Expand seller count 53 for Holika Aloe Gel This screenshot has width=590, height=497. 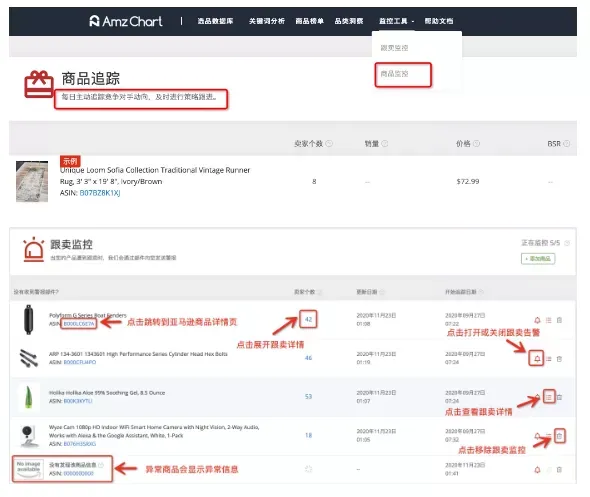pos(308,397)
